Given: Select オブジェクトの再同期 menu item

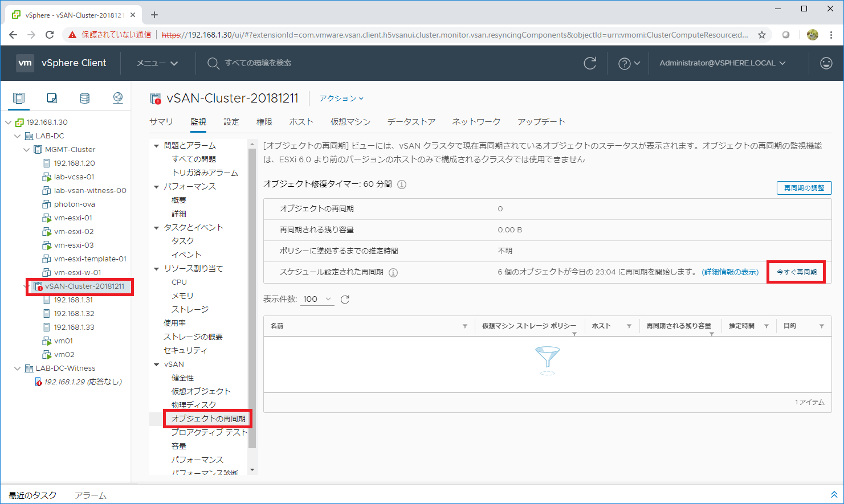Looking at the screenshot, I should tap(209, 419).
